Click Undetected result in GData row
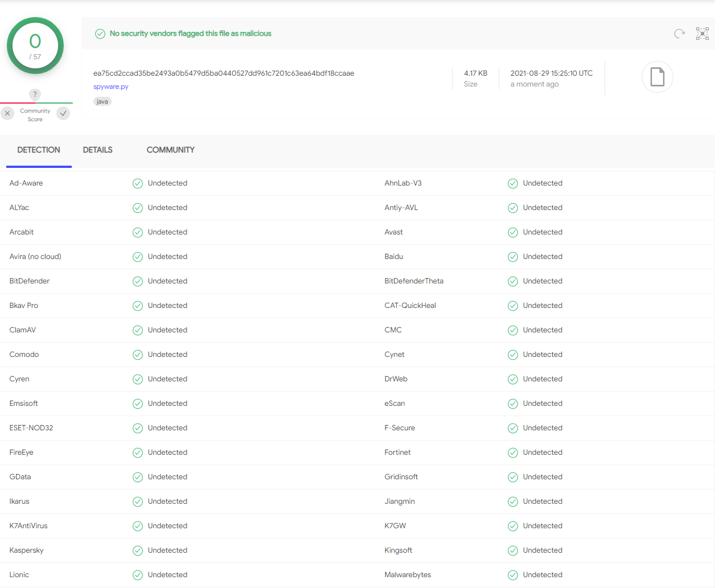715x588 pixels. 167,477
